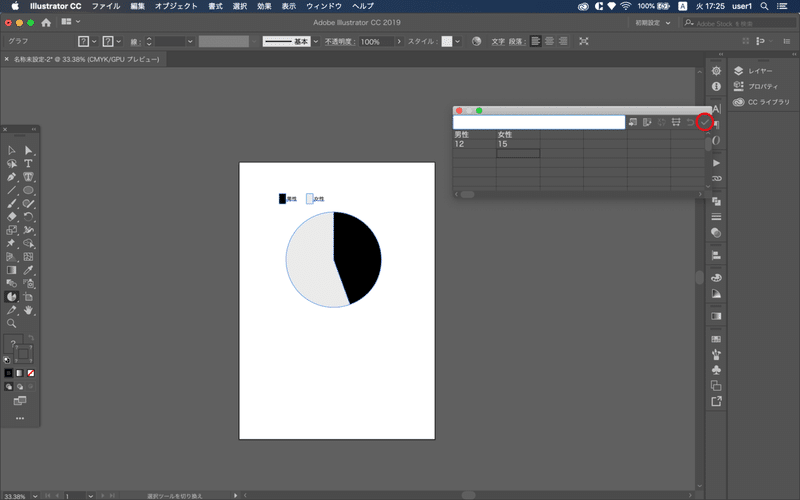Screen dimensions: 800x500
Task: Select the Artboard tool
Action: pyautogui.click(x=28, y=296)
